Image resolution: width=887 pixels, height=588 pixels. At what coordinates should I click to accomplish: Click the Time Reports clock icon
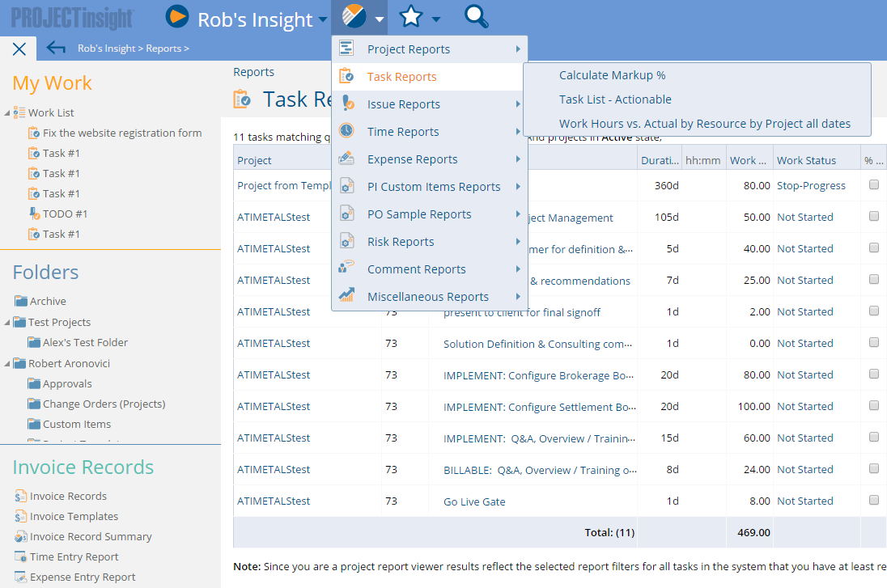[346, 130]
